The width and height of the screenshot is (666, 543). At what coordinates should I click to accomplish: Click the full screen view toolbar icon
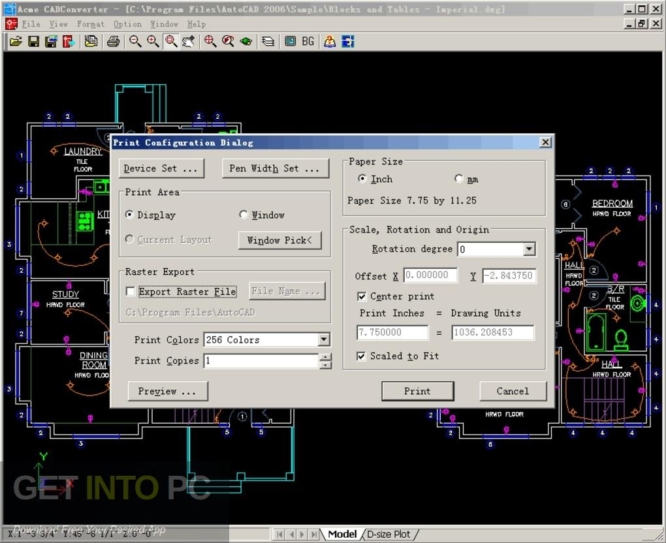tap(290, 42)
